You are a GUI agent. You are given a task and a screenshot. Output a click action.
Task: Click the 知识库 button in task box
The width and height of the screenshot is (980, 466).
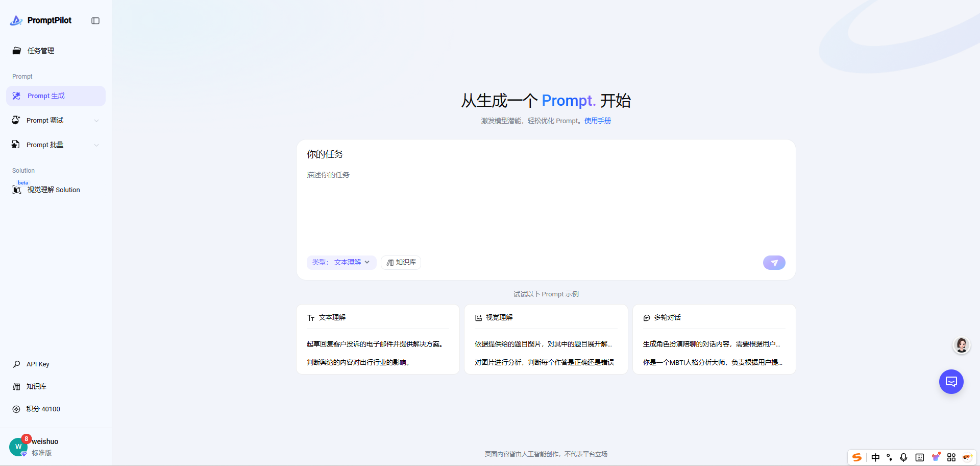click(x=401, y=263)
